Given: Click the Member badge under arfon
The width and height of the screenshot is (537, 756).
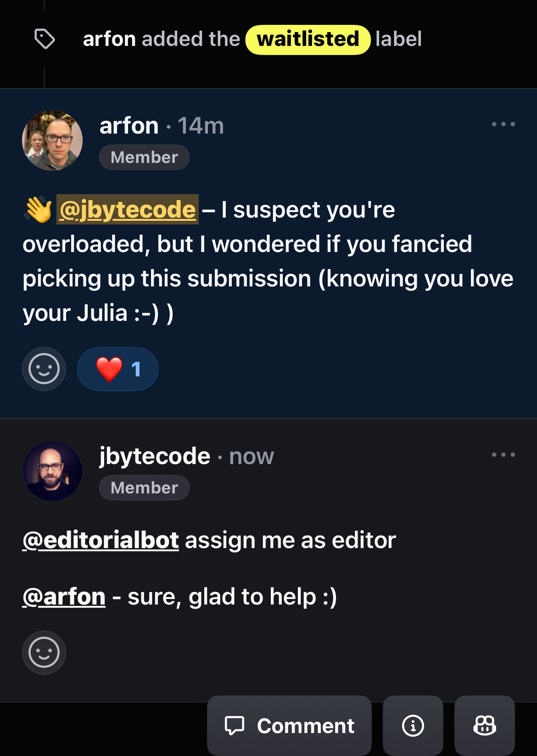Looking at the screenshot, I should pyautogui.click(x=144, y=157).
